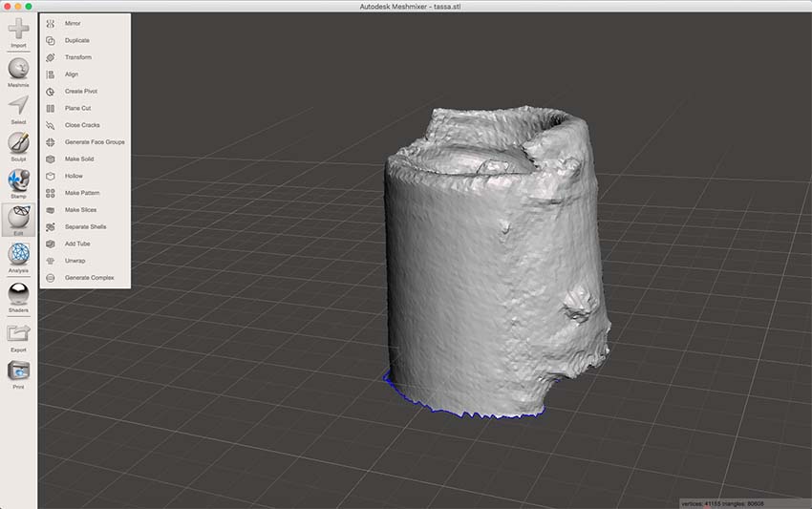Choose Close Cracks menu entry
Screen dimensions: 812x509
(x=82, y=125)
